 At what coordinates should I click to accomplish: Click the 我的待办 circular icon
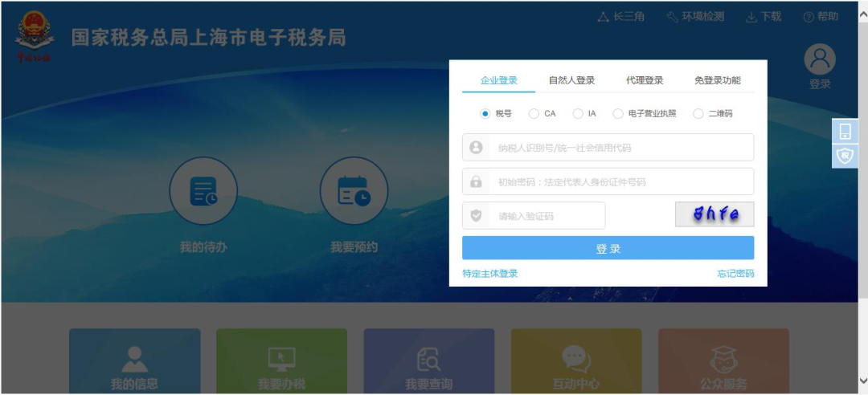[x=203, y=191]
